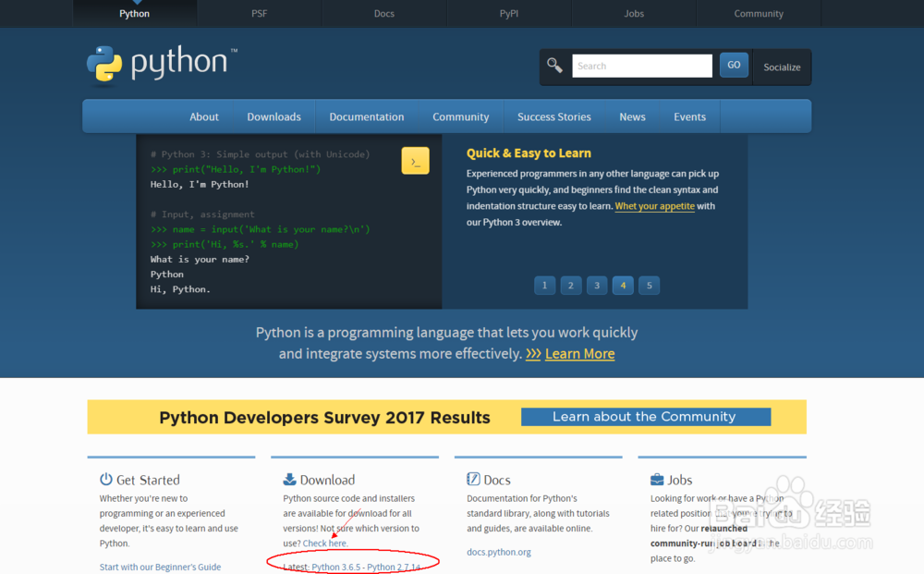Click the GO search button
The height and width of the screenshot is (574, 924).
tap(734, 65)
